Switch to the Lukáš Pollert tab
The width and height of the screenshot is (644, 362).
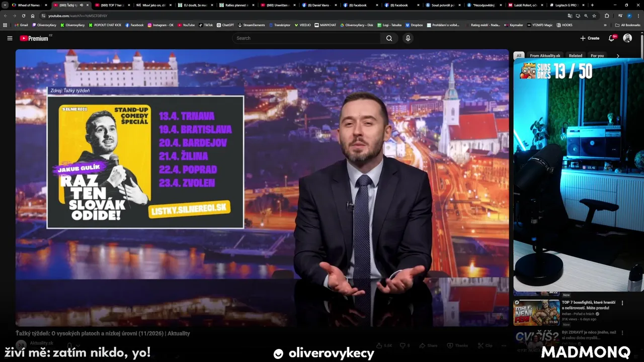click(x=524, y=5)
